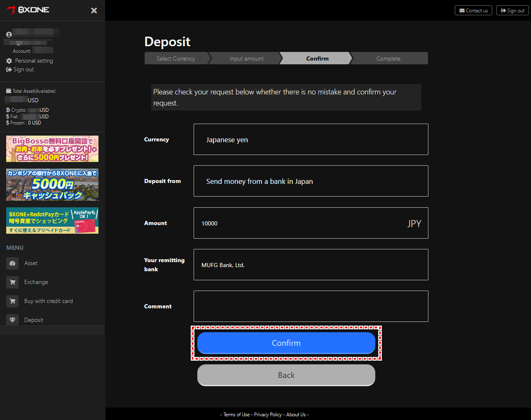The height and width of the screenshot is (420, 531).
Task: Open the 5000 yen cashback banner
Action: [52, 185]
